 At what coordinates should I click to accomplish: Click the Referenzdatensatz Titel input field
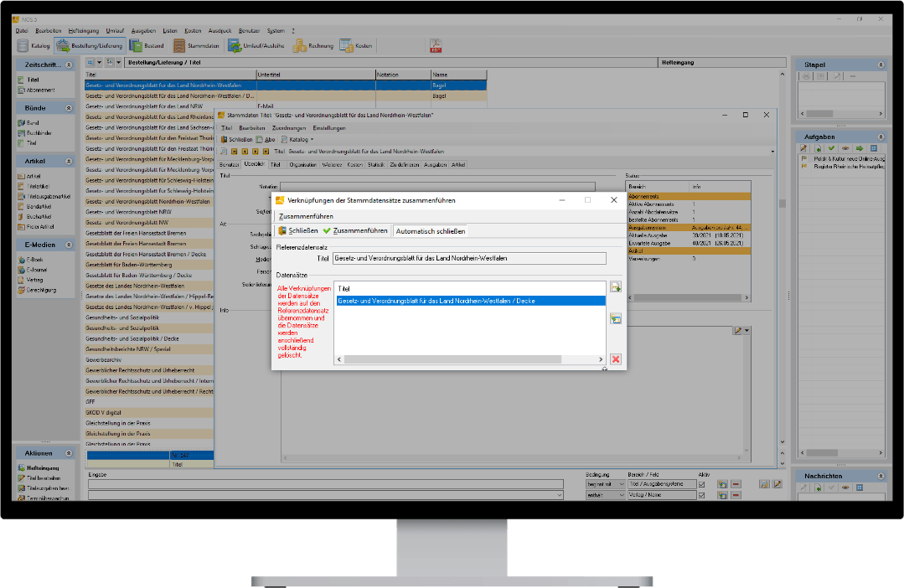point(469,258)
